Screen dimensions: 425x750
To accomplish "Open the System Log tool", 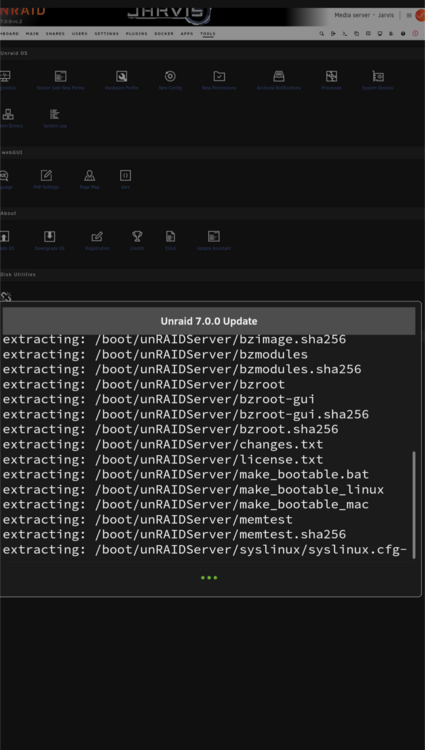I will tap(55, 118).
